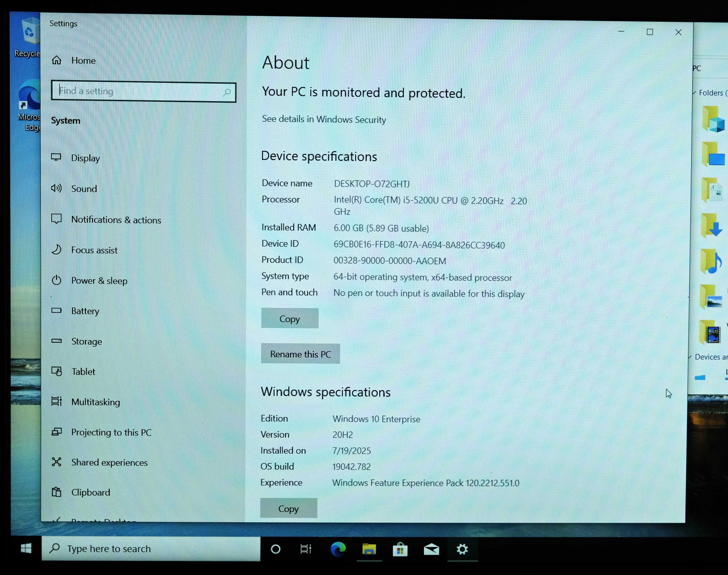This screenshot has width=728, height=575.
Task: Click the Focus assist moon icon
Action: point(56,249)
